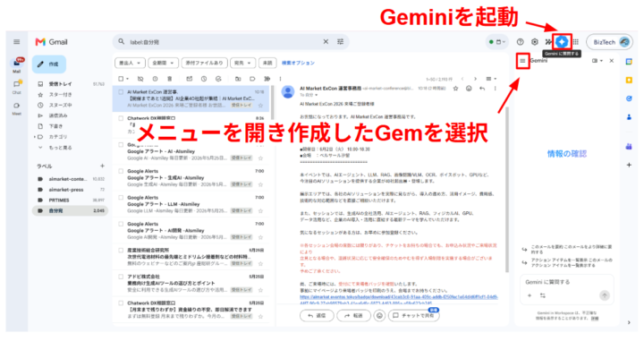
Task: Open Google Tasks in the side panel
Action: [x=629, y=98]
